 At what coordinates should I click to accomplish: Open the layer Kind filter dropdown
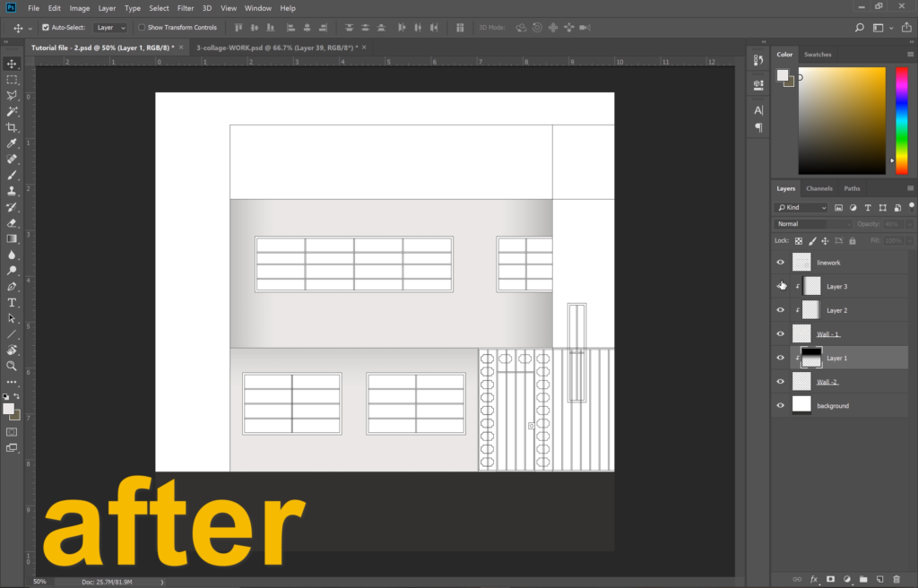click(x=801, y=207)
